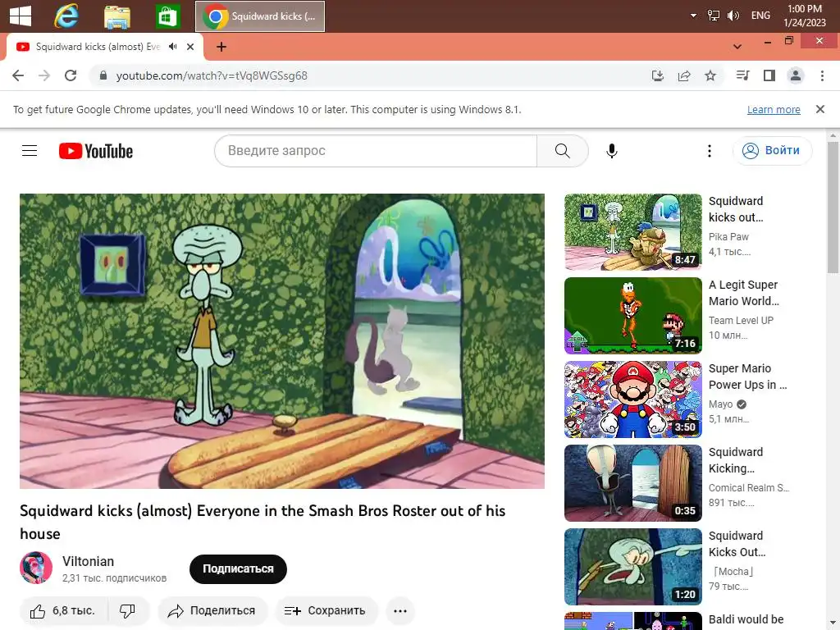
Task: Bookmark this page with the star
Action: coord(710,75)
